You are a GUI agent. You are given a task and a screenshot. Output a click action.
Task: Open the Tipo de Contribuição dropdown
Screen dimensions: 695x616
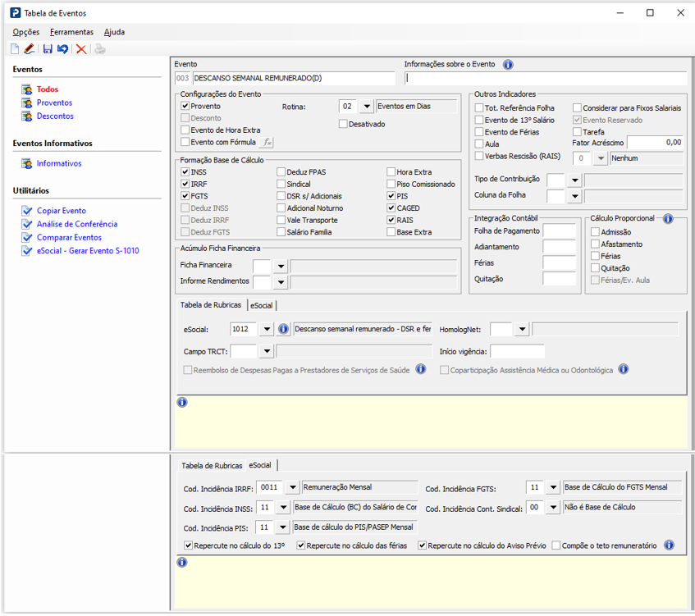[574, 180]
